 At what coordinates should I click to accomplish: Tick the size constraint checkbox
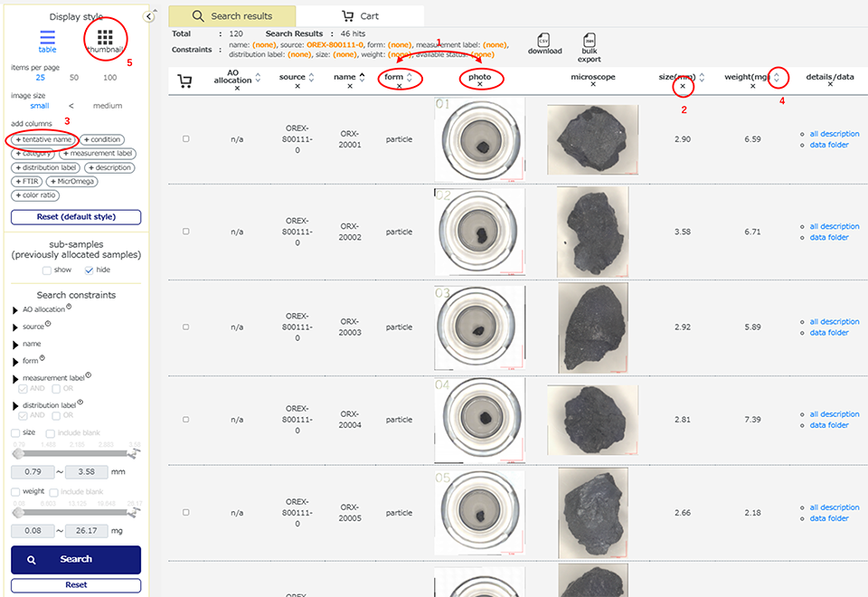[x=15, y=433]
